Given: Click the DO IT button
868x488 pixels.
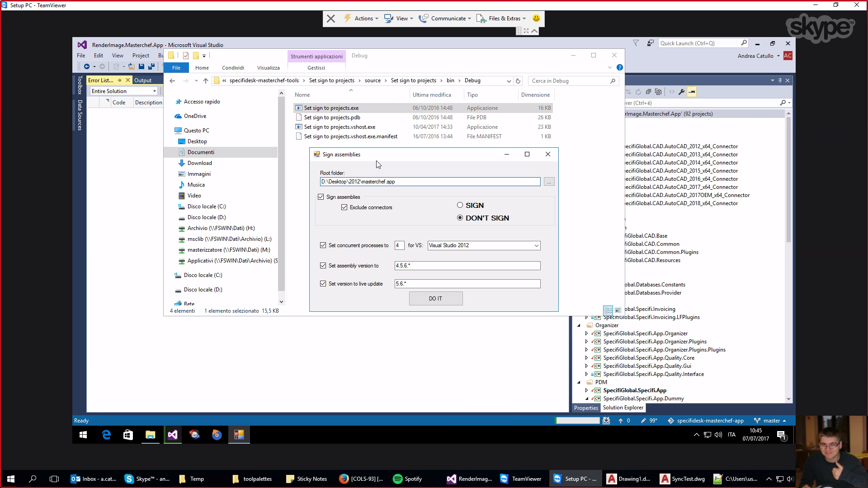Looking at the screenshot, I should pyautogui.click(x=436, y=298).
